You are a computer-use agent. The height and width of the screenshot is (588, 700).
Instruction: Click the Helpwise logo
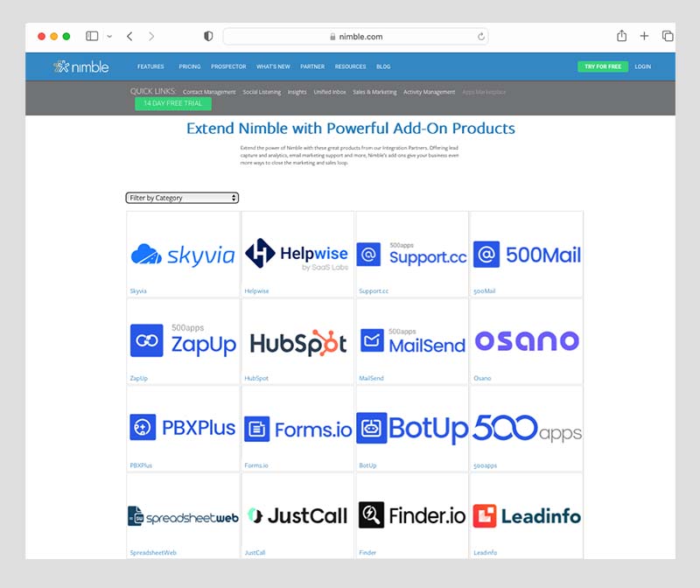(297, 252)
